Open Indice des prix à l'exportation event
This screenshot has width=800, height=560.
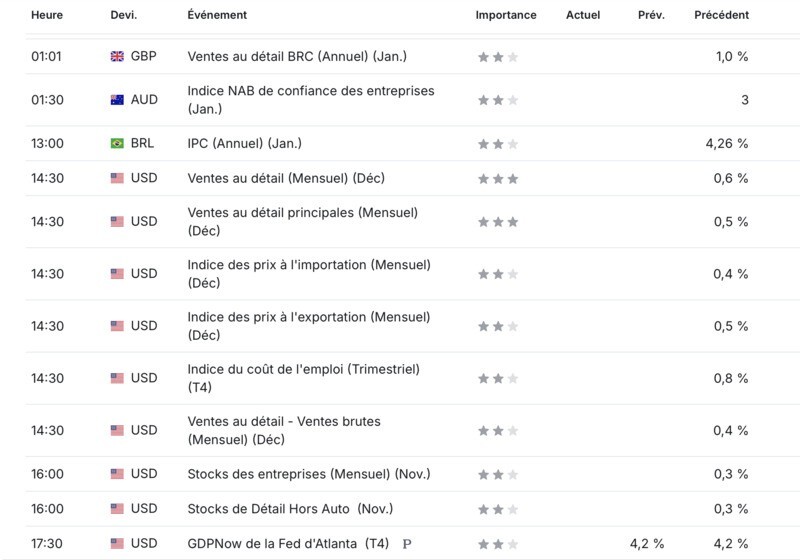pyautogui.click(x=309, y=326)
